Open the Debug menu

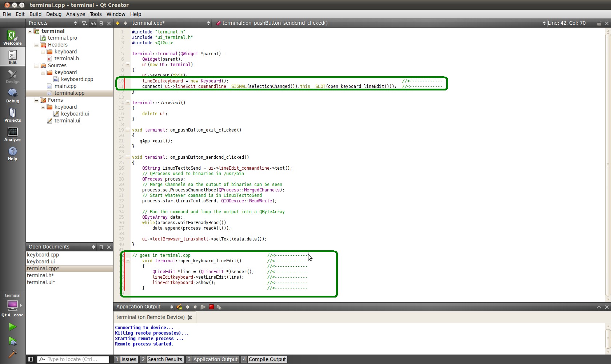point(54,14)
